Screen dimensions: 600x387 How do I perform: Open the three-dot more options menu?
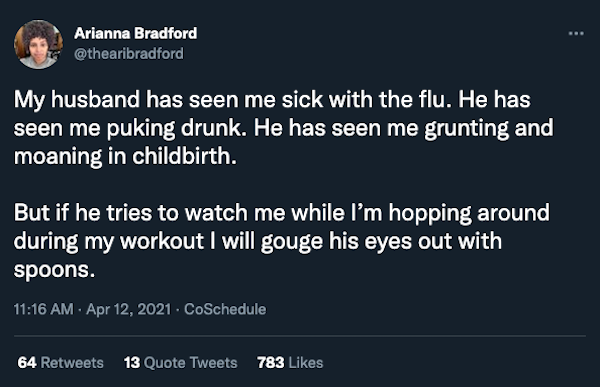[x=576, y=34]
